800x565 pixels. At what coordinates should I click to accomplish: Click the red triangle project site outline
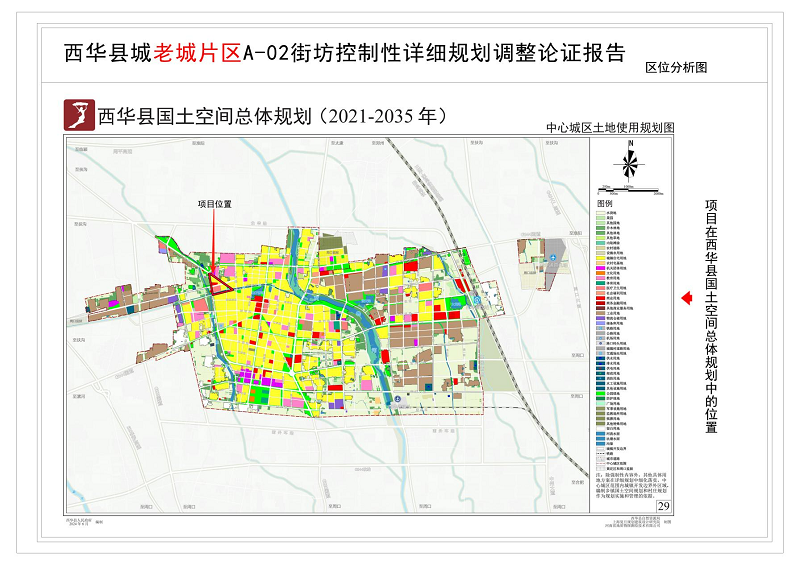pos(220,279)
